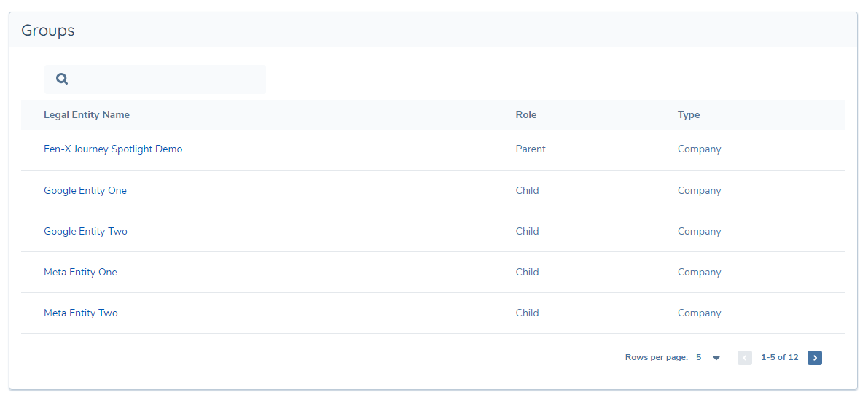
Task: Click rows per page value 5
Action: click(699, 358)
